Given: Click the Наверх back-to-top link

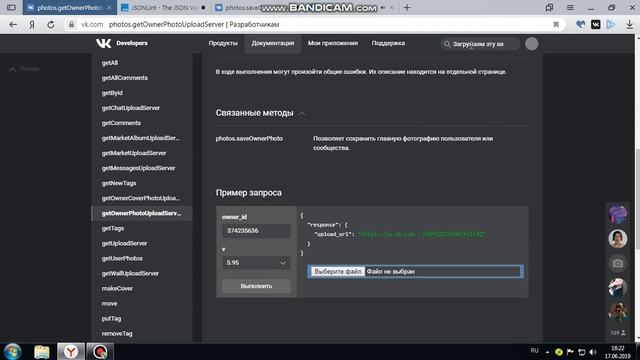Looking at the screenshot, I should pyautogui.click(x=24, y=69).
